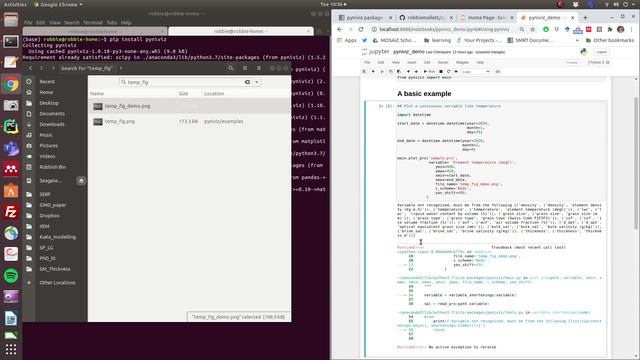Open search filter options dropdown arrow

(257, 82)
